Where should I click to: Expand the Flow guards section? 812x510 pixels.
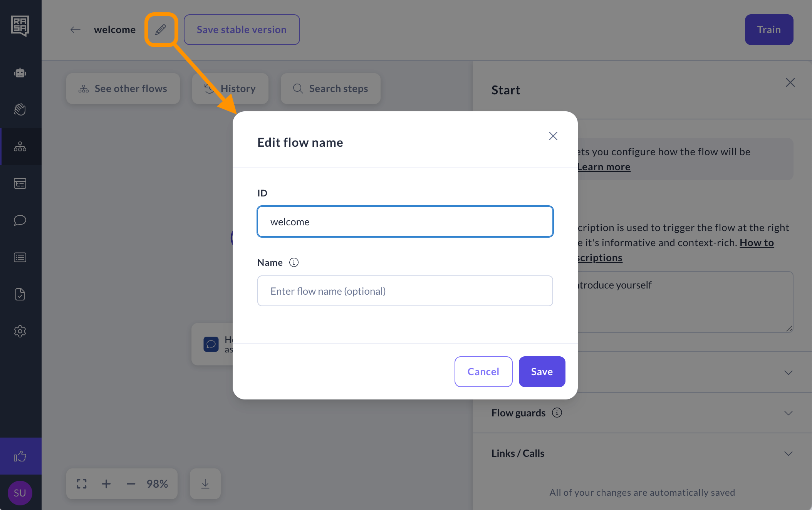point(788,413)
